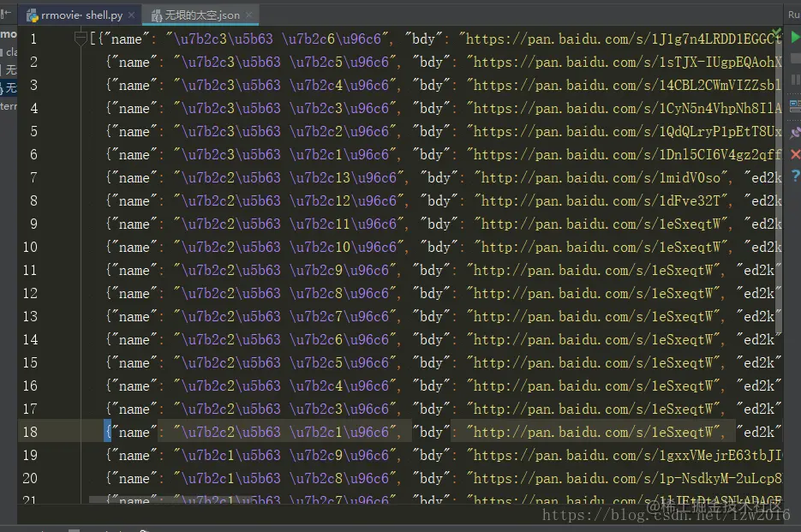Click the URL containing 14CBL2CWmVIZZsb

pyautogui.click(x=624, y=86)
